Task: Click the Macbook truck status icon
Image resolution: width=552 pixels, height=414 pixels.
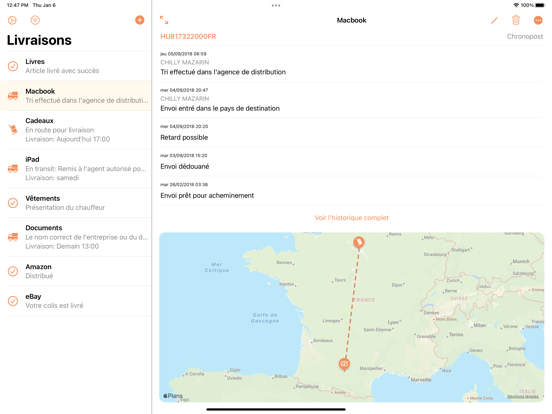Action: coord(13,96)
